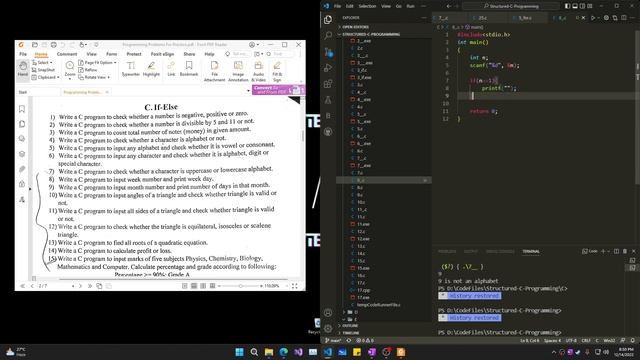Open Manage gear in VS Code activity bar
This screenshot has width=640, height=360.
pos(328,328)
